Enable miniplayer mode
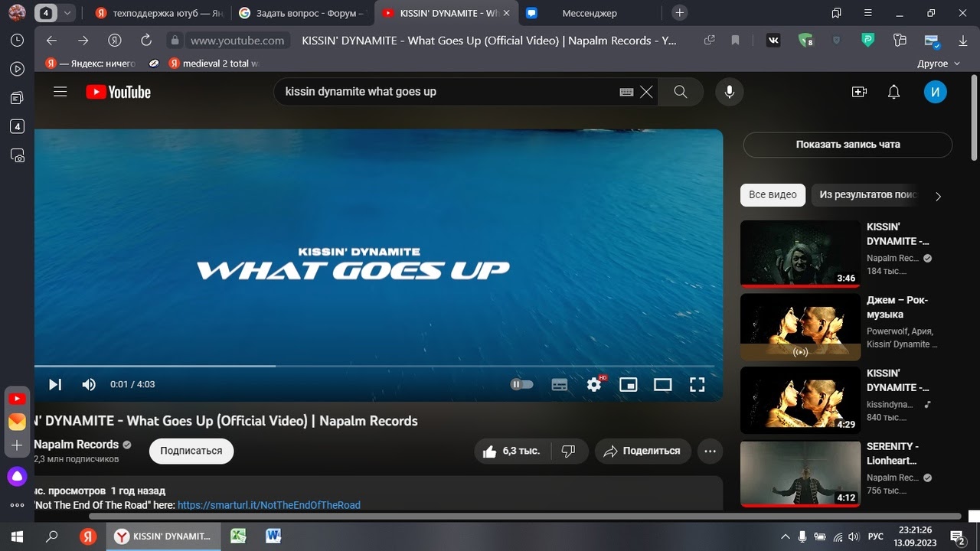 (x=629, y=384)
